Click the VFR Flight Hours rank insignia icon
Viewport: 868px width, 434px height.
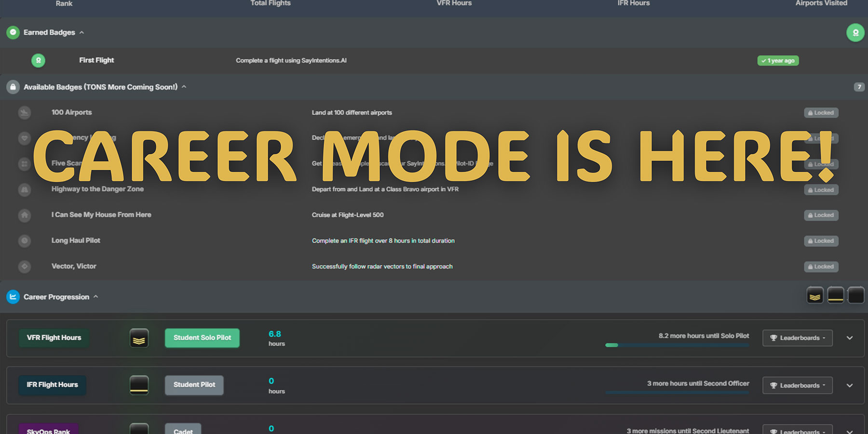pos(139,339)
